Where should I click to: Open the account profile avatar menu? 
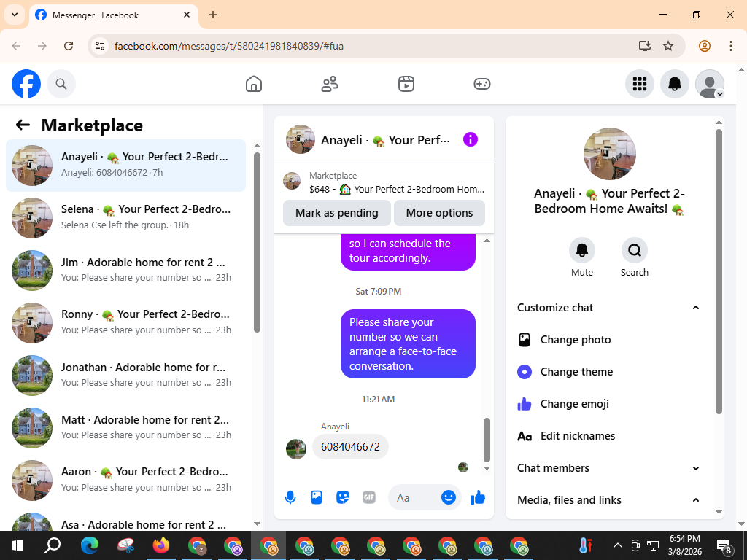pos(710,84)
